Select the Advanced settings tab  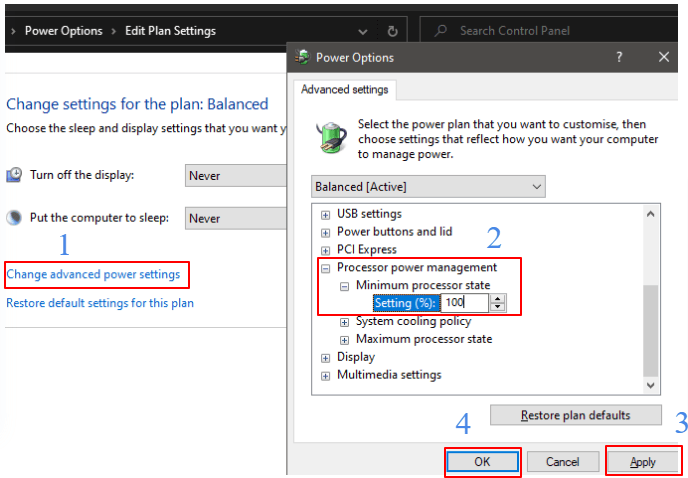[x=344, y=90]
